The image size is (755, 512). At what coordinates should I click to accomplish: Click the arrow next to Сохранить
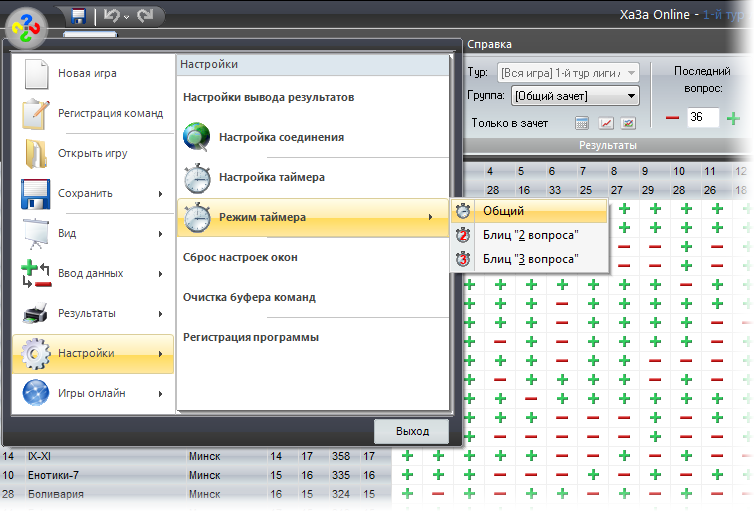pyautogui.click(x=160, y=194)
